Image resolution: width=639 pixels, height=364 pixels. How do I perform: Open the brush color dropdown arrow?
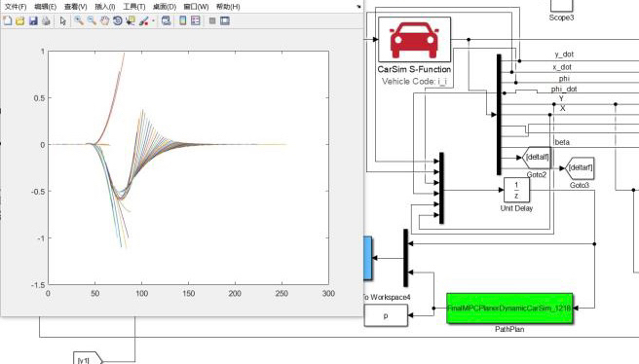[153, 21]
